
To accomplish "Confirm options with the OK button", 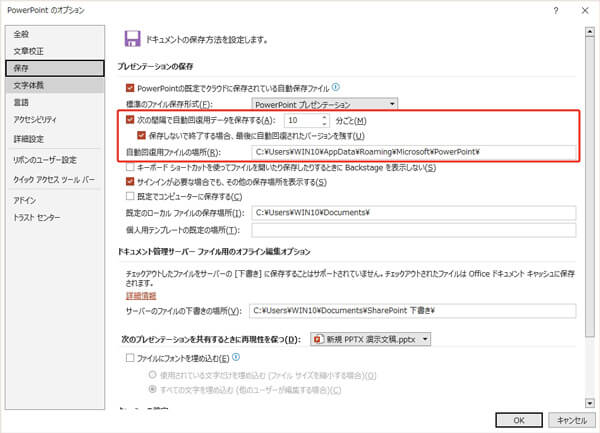I will click(x=519, y=420).
